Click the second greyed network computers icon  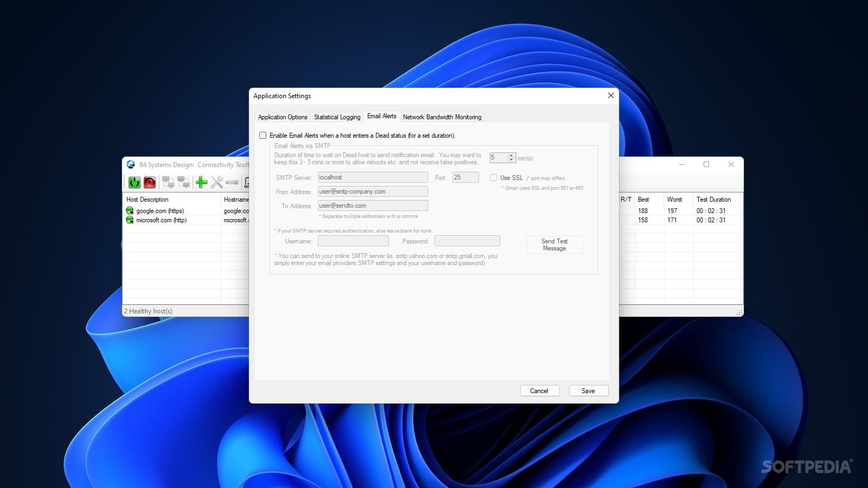(183, 182)
